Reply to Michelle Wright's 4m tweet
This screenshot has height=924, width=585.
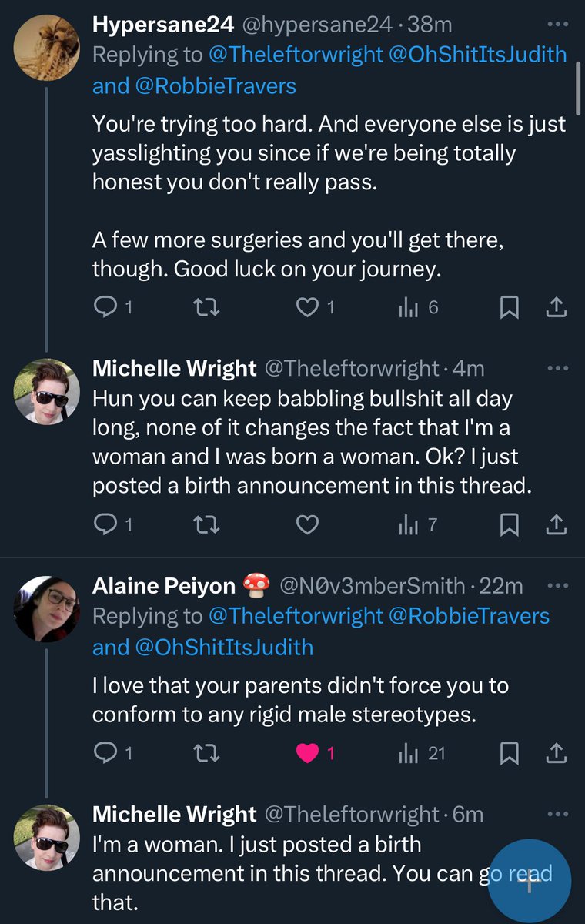tap(104, 525)
